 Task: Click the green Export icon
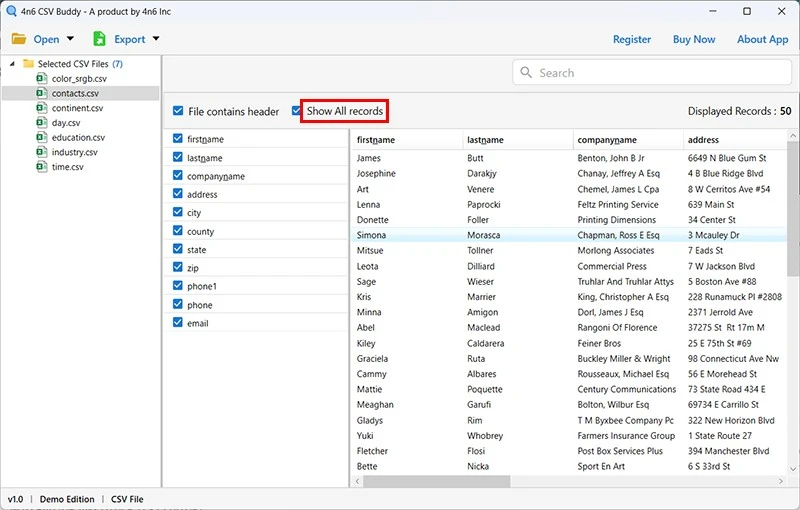click(99, 39)
